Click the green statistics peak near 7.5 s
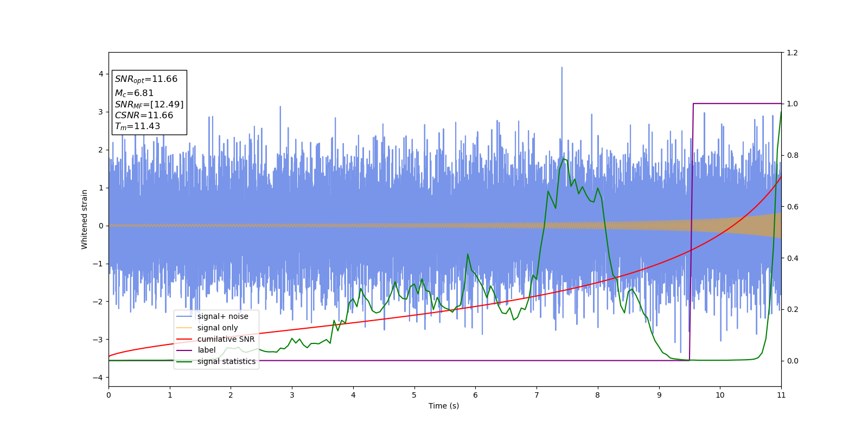 click(564, 159)
